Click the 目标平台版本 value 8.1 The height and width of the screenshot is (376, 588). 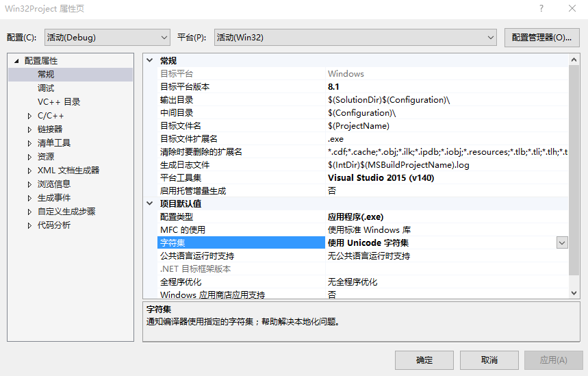[x=333, y=87]
